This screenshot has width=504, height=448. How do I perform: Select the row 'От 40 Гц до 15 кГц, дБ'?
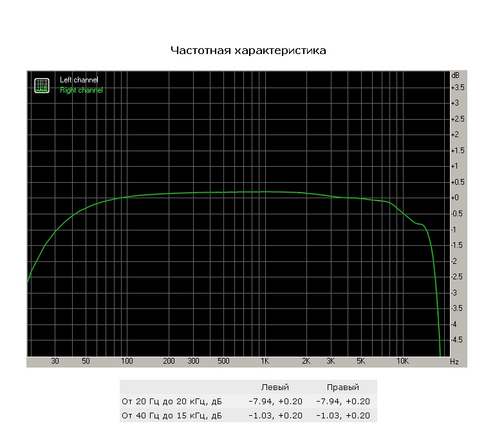coord(248,416)
